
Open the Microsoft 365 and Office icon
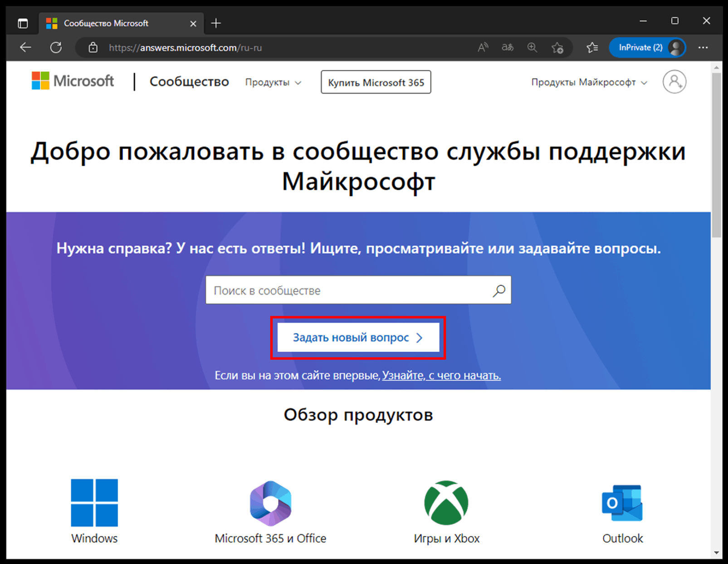(270, 503)
